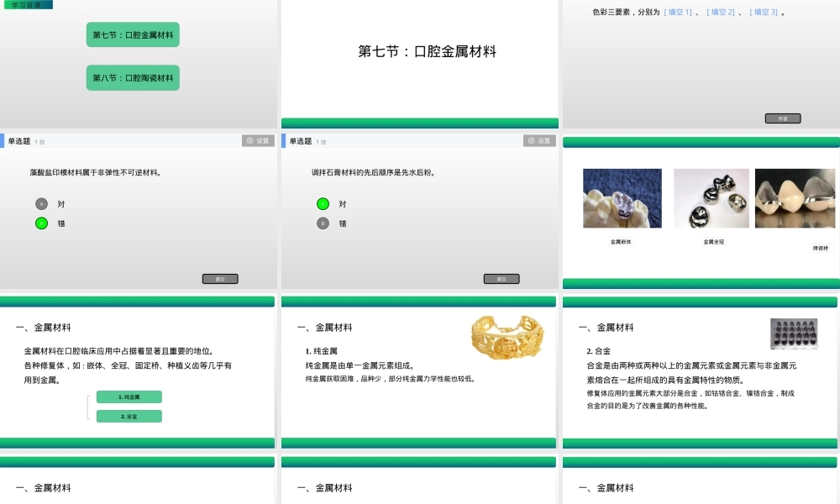Submit the 调拌石膏 question with 提交
The height and width of the screenshot is (504, 840).
point(501,279)
